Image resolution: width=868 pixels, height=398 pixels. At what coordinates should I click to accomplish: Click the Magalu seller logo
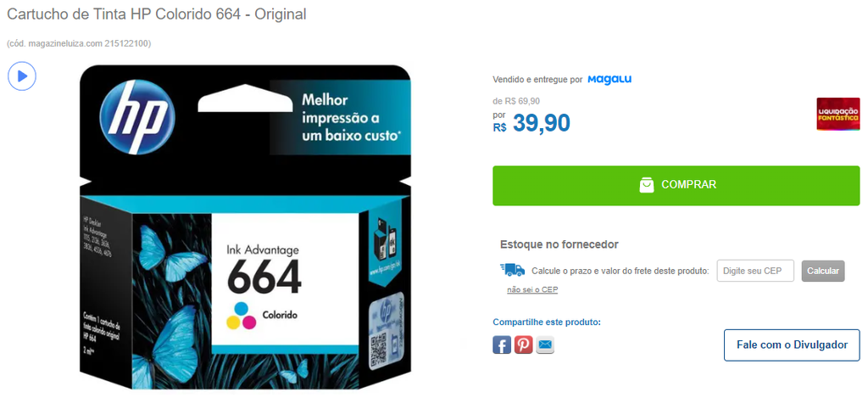609,79
